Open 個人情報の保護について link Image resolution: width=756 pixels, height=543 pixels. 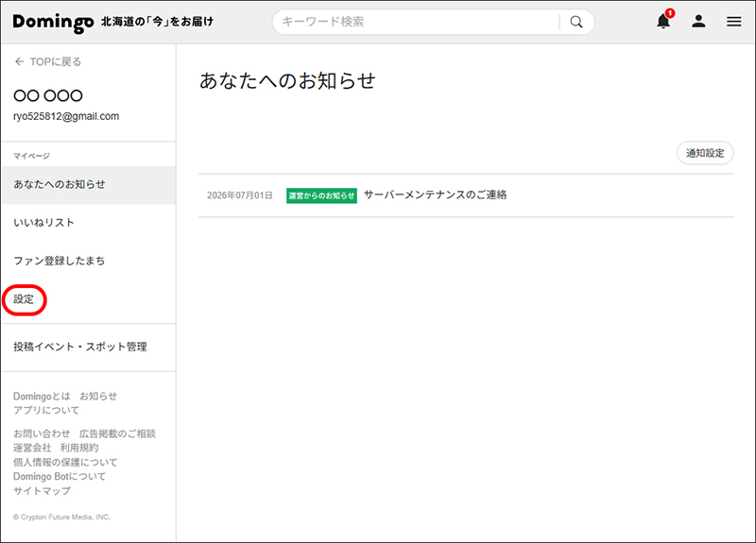tap(65, 462)
